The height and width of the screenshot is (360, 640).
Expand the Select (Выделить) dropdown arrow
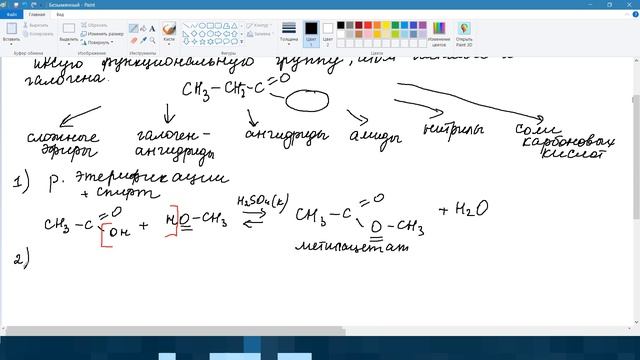pos(69,44)
